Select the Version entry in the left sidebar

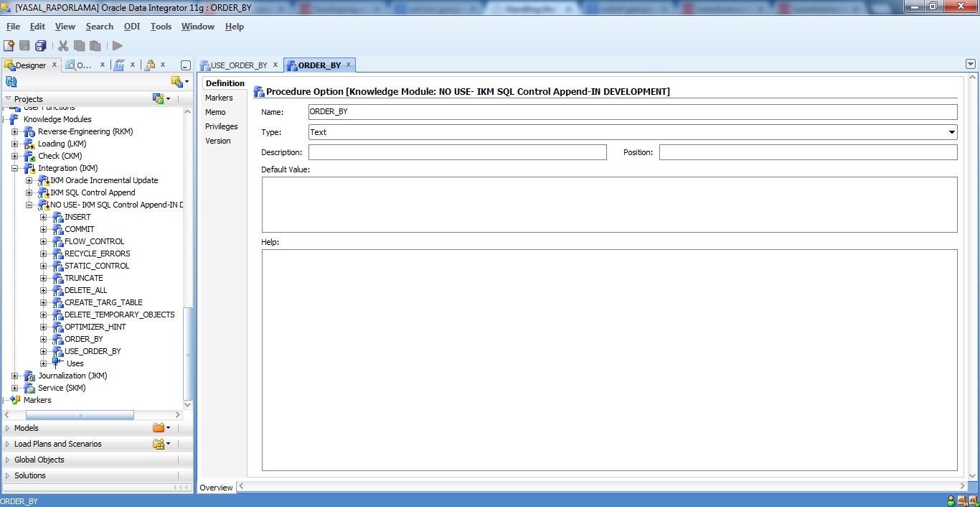point(217,141)
